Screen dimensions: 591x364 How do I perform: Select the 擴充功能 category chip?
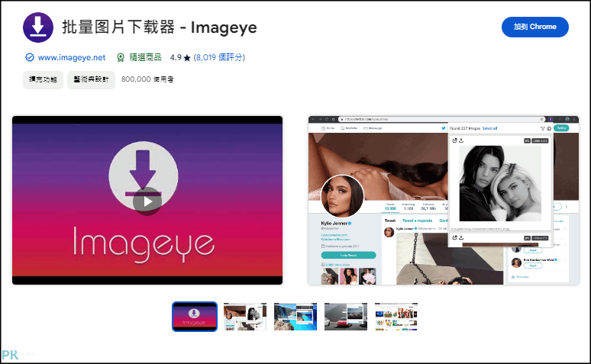pos(43,79)
